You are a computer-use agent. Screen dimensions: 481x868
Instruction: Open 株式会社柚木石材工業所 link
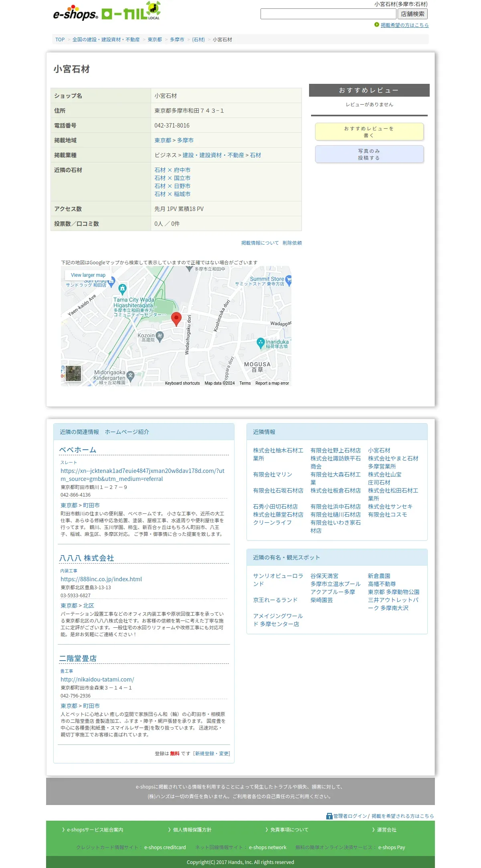click(278, 454)
